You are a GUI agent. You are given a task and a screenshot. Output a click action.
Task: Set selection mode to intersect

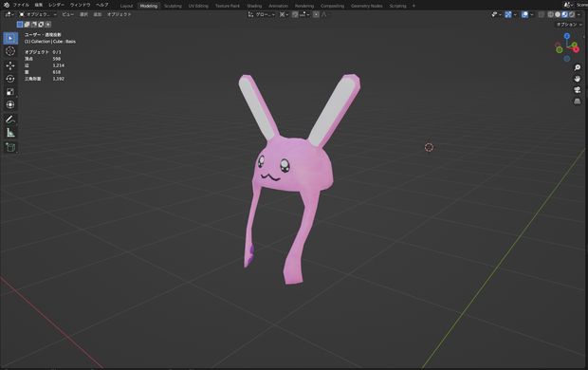(48, 25)
